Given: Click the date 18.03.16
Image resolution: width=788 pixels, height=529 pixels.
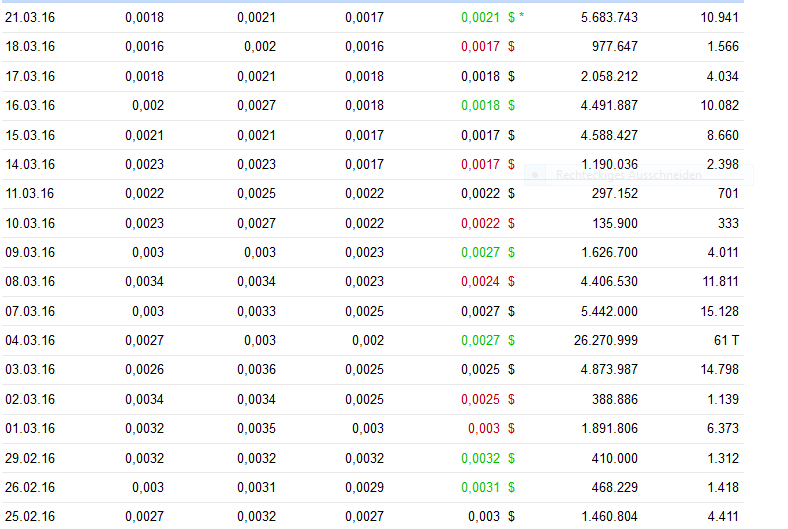Looking at the screenshot, I should (x=30, y=47).
